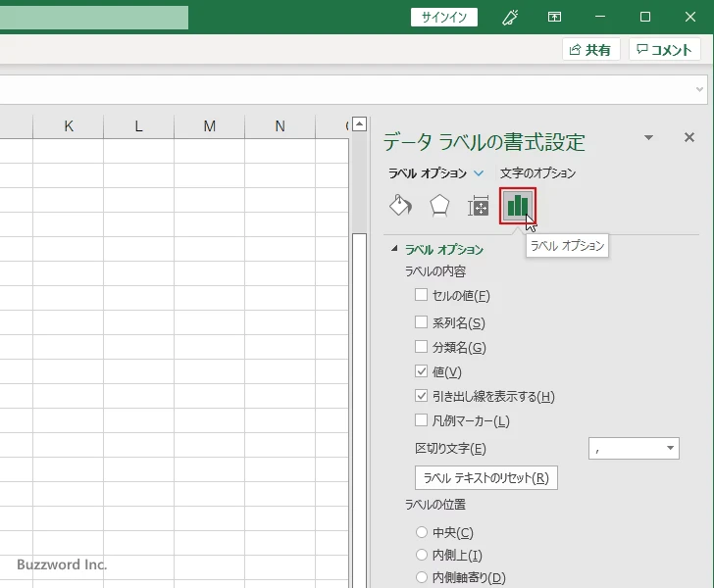This screenshot has width=714, height=588.
Task: Click the サインイン button
Action: click(444, 18)
